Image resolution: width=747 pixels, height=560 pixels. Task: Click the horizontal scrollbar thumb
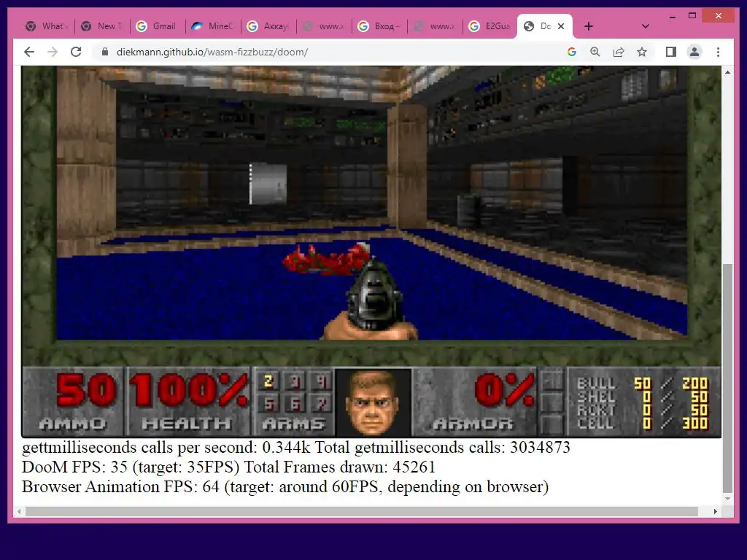point(362,511)
